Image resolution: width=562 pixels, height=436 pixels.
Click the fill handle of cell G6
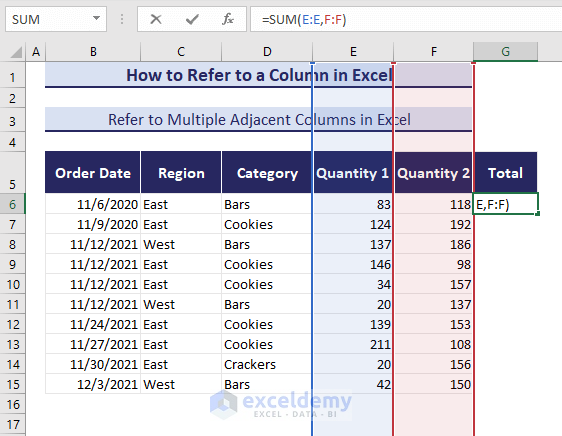pyautogui.click(x=537, y=214)
